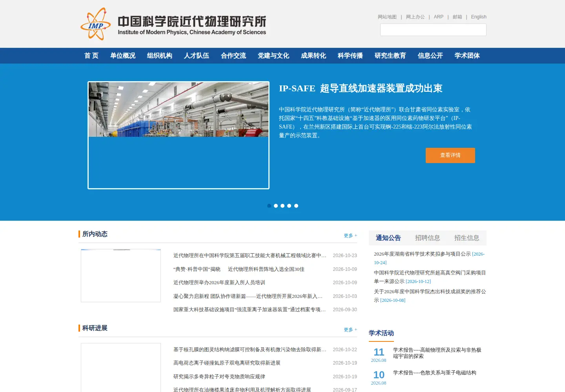Open the 科学传播 menu
The height and width of the screenshot is (392, 565).
[350, 56]
